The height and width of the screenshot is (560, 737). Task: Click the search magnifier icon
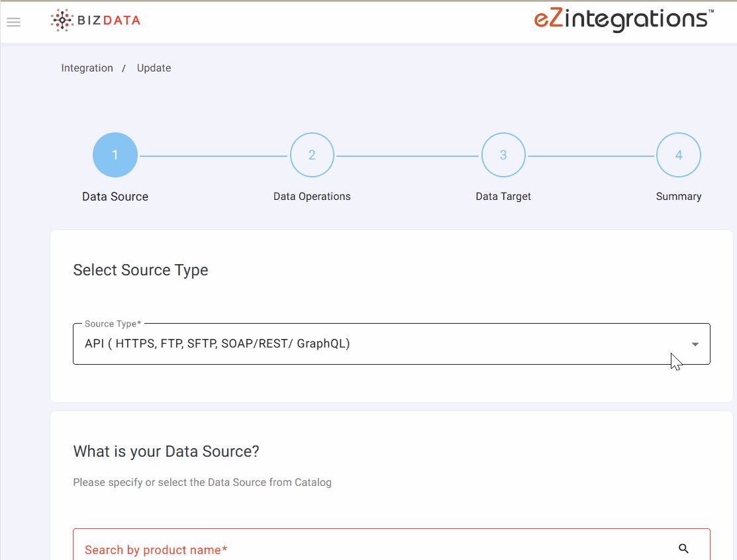pos(684,548)
